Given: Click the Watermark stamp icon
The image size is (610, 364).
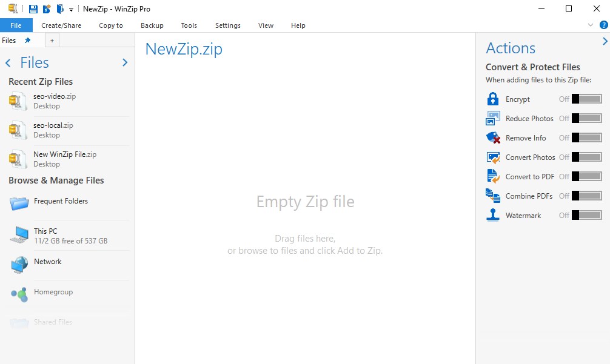Looking at the screenshot, I should 493,215.
